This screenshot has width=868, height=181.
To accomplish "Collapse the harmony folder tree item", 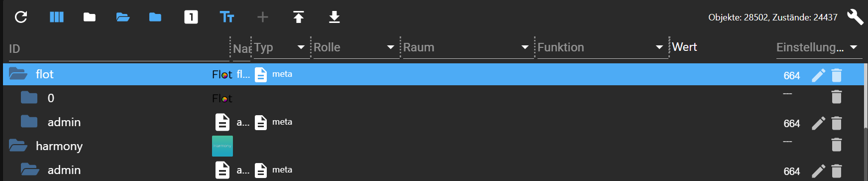I will (18, 146).
